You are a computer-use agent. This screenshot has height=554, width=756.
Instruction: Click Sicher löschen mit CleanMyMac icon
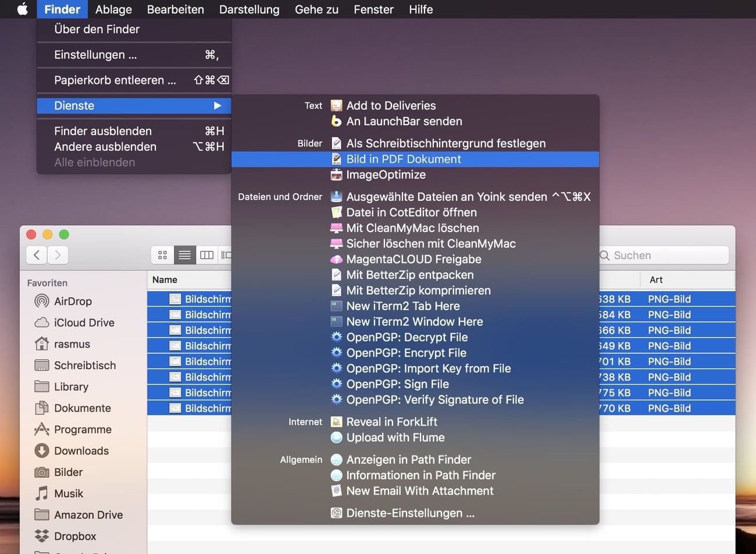click(x=336, y=244)
